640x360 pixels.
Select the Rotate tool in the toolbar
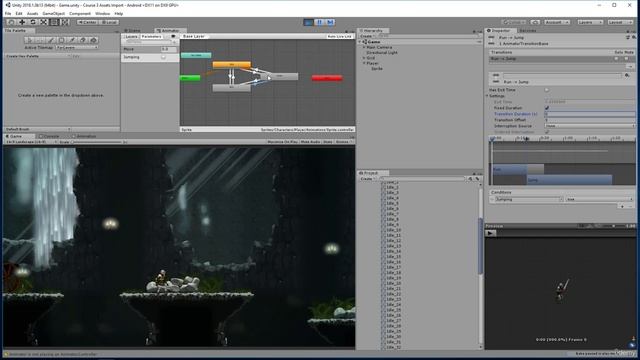(33, 22)
